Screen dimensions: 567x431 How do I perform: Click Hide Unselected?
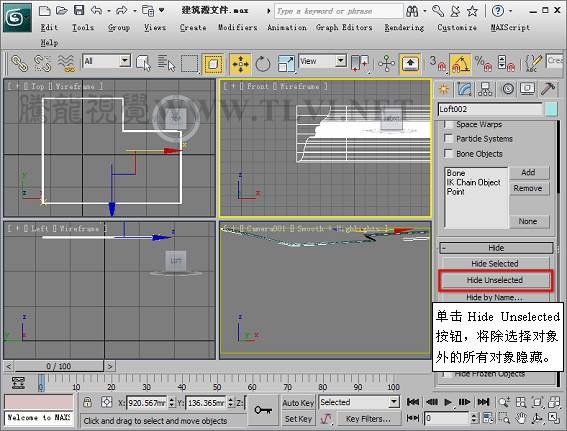click(x=495, y=280)
